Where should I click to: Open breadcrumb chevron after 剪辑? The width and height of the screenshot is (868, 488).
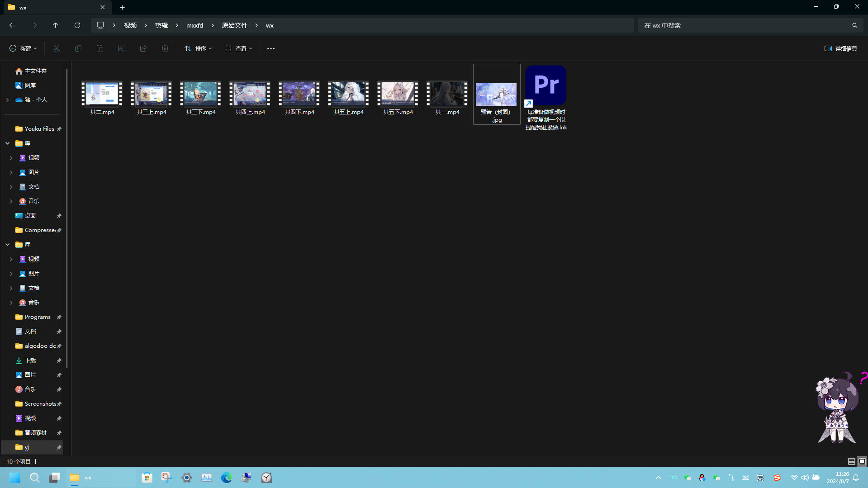coord(177,25)
